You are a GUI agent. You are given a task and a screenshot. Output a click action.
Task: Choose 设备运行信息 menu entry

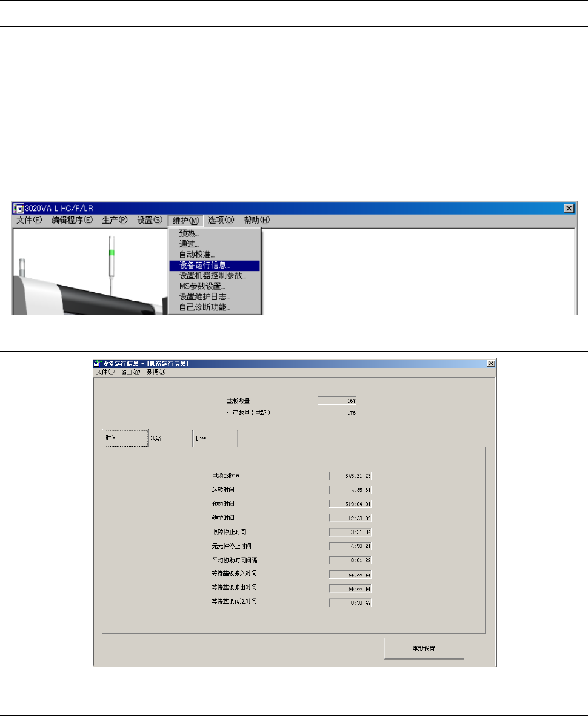[x=215, y=266]
